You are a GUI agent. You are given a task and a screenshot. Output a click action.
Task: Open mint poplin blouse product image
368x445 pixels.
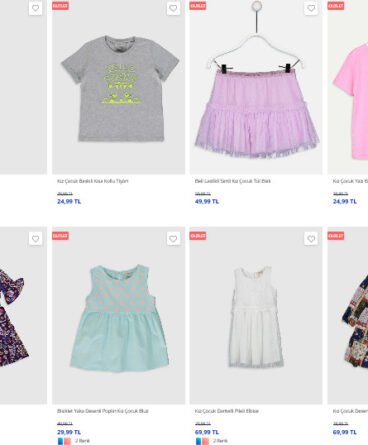click(x=118, y=316)
